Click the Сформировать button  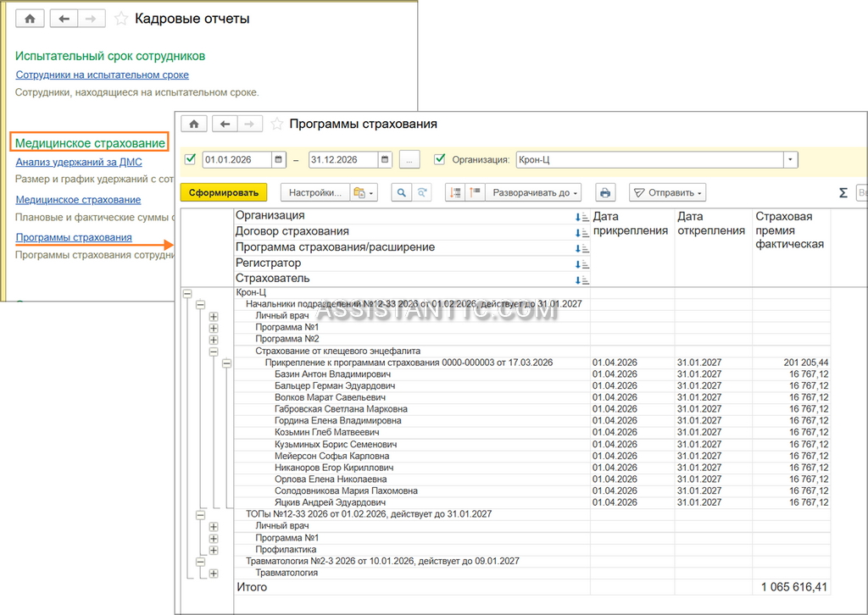pos(224,192)
